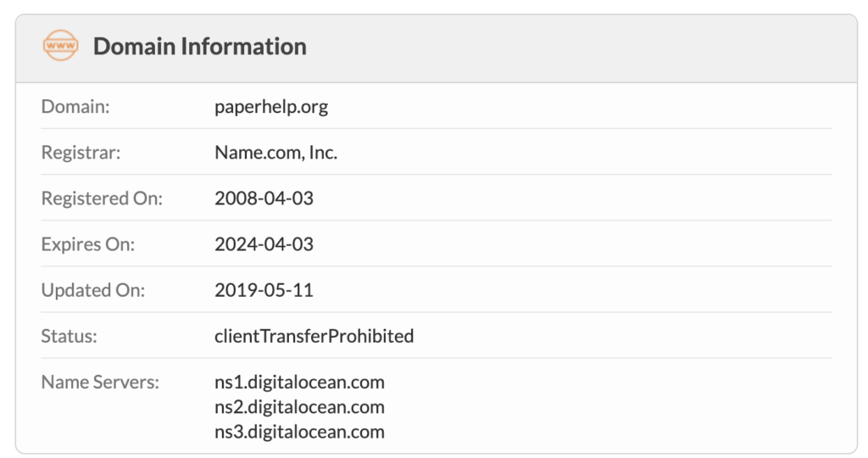Click the Domain Information heading

199,47
